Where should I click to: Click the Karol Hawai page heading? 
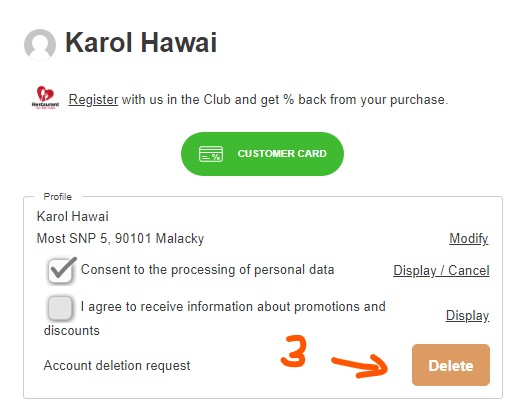pyautogui.click(x=141, y=43)
